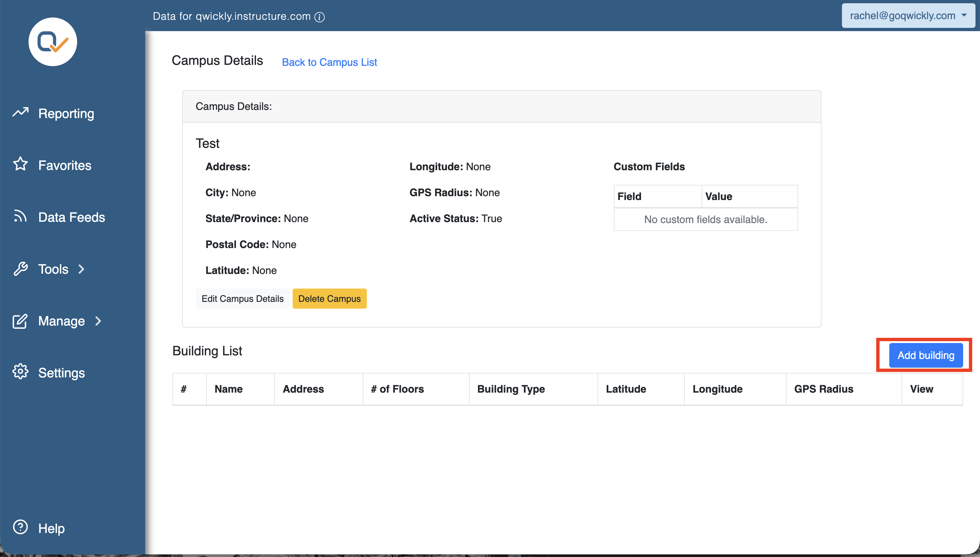This screenshot has width=980, height=557.
Task: Click the 'Latitude: None' detail text
Action: click(x=241, y=270)
